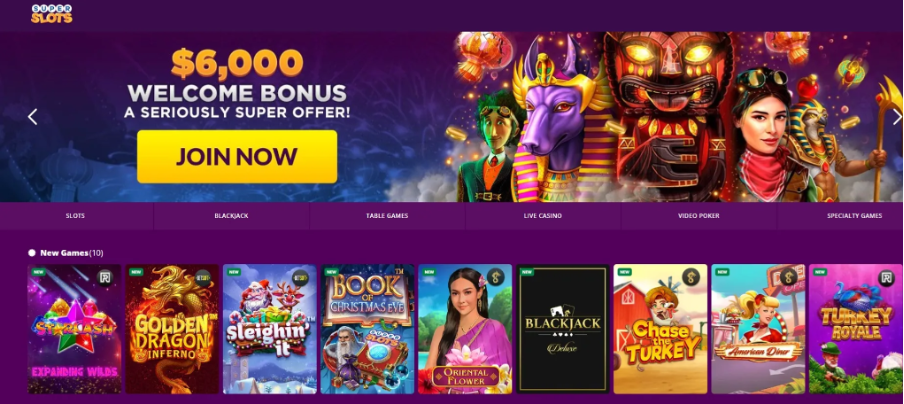Switch to Table Games tab
The image size is (904, 404).
tap(387, 216)
